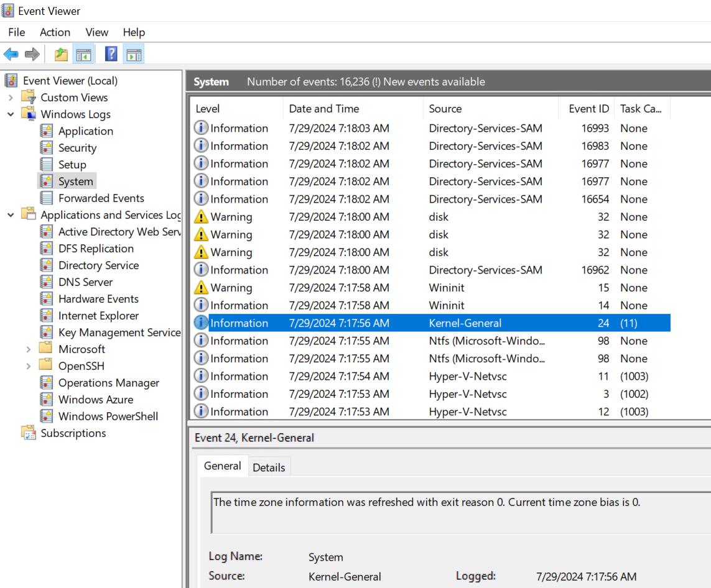Click info icon of Kernel-General row

coord(201,323)
